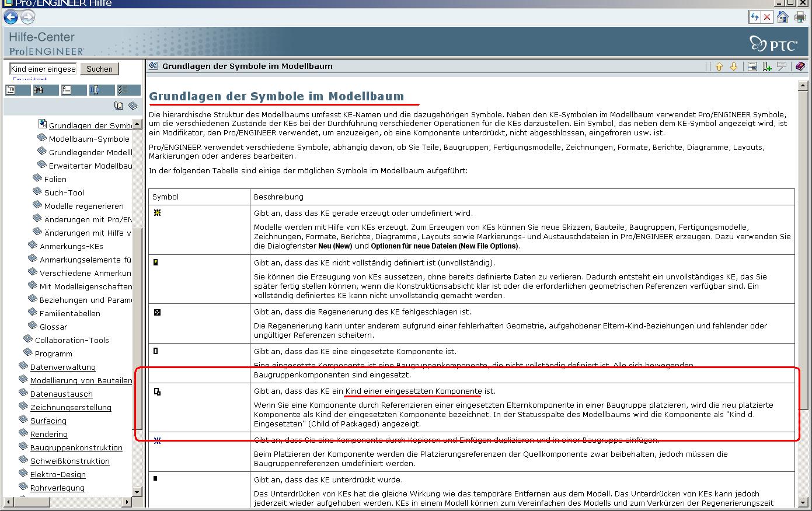The width and height of the screenshot is (812, 511).
Task: Click the open book icon above the tree
Action: click(119, 106)
